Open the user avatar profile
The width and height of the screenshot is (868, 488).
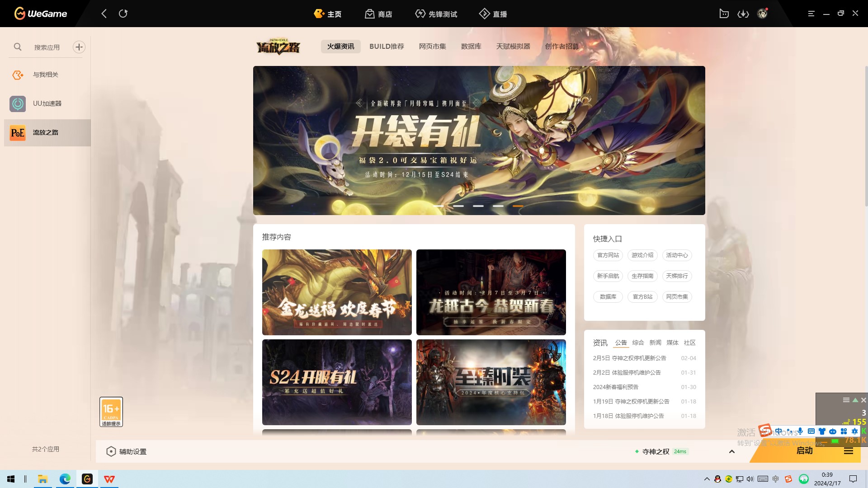click(x=763, y=14)
